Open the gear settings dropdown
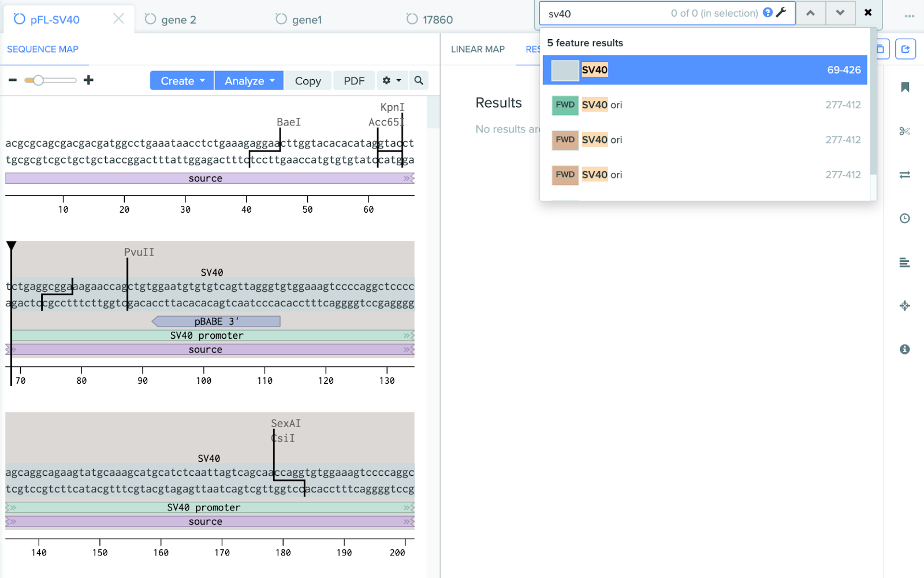The image size is (924, 578). pos(392,81)
